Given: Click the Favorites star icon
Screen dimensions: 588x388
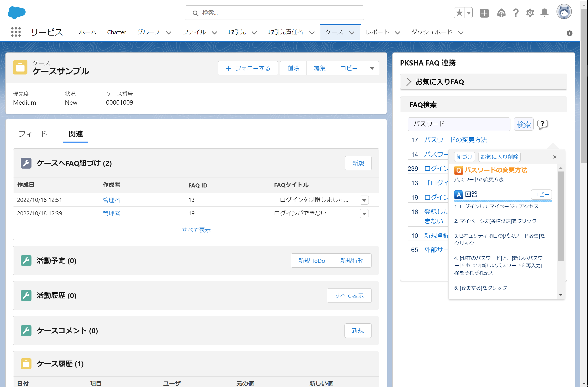Looking at the screenshot, I should point(459,13).
